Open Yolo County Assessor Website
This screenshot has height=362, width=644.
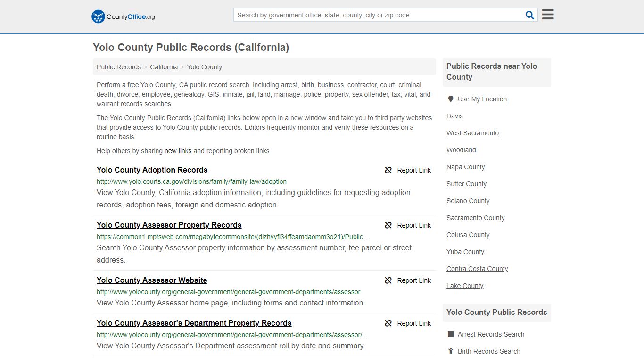pos(152,280)
